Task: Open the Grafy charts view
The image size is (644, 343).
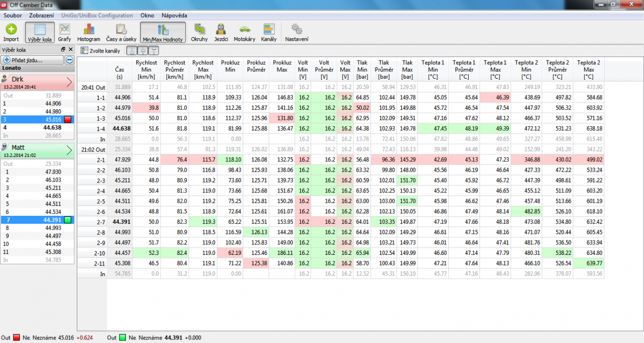Action: [64, 33]
